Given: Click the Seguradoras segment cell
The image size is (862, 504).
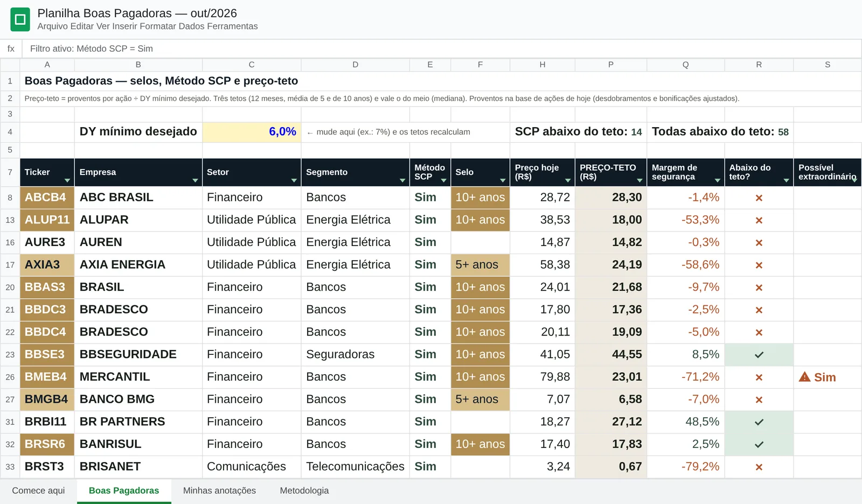Looking at the screenshot, I should [x=355, y=354].
